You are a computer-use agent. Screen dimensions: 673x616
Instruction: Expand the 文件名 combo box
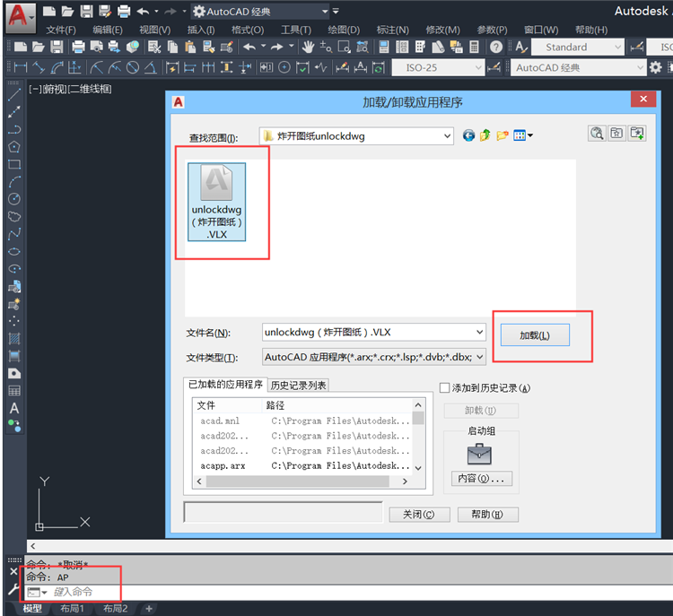[479, 332]
